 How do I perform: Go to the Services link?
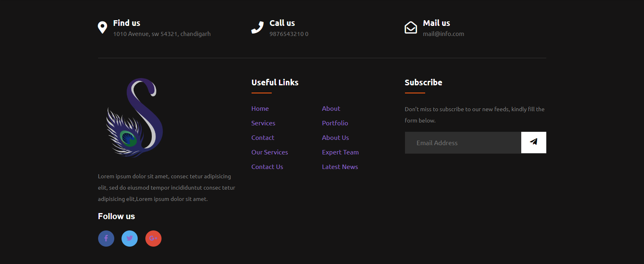pyautogui.click(x=263, y=123)
